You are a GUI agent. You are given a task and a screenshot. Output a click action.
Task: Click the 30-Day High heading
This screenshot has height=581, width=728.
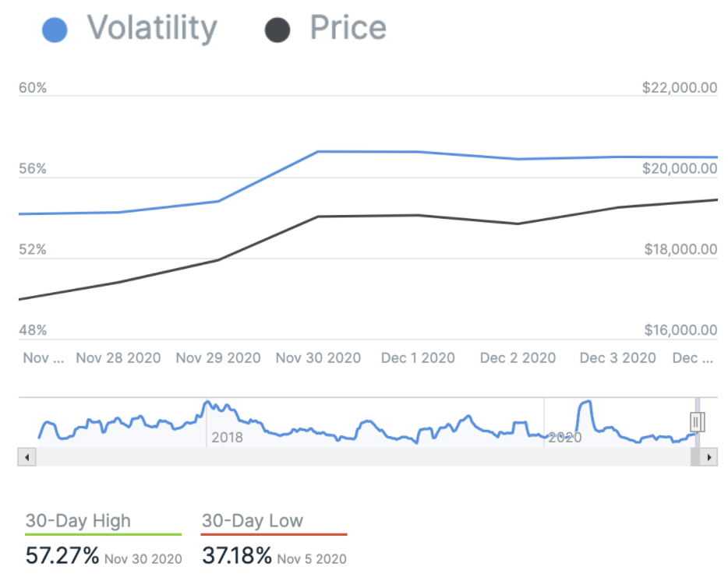click(x=78, y=521)
